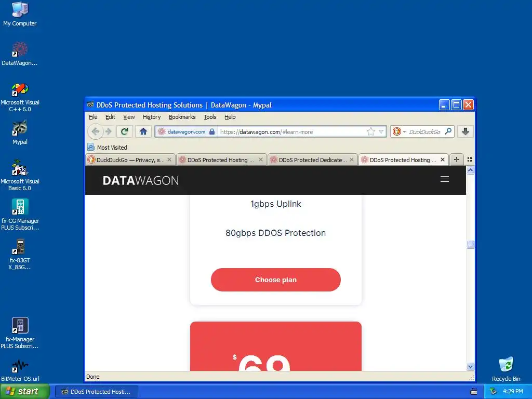
Task: Click the URL address field
Action: point(292,131)
